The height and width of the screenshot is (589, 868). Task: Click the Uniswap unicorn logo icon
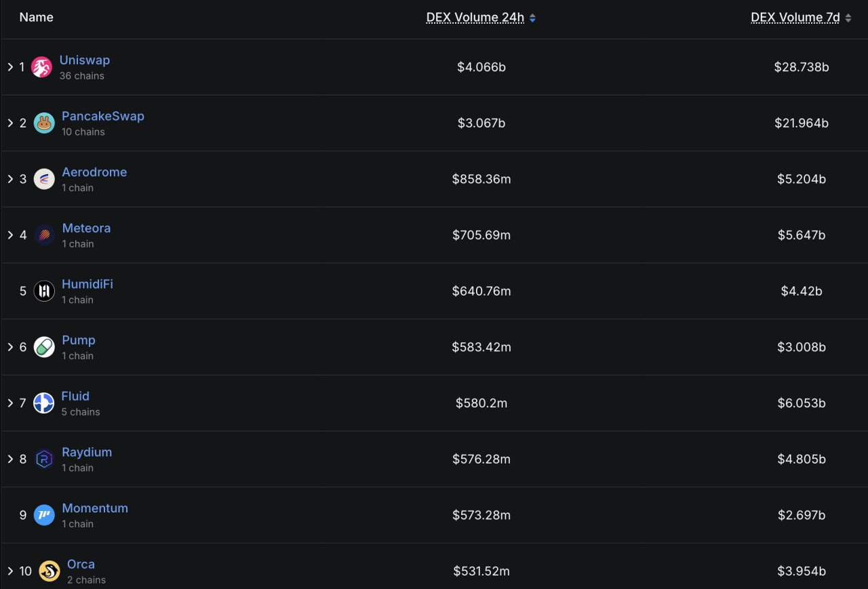tap(41, 67)
